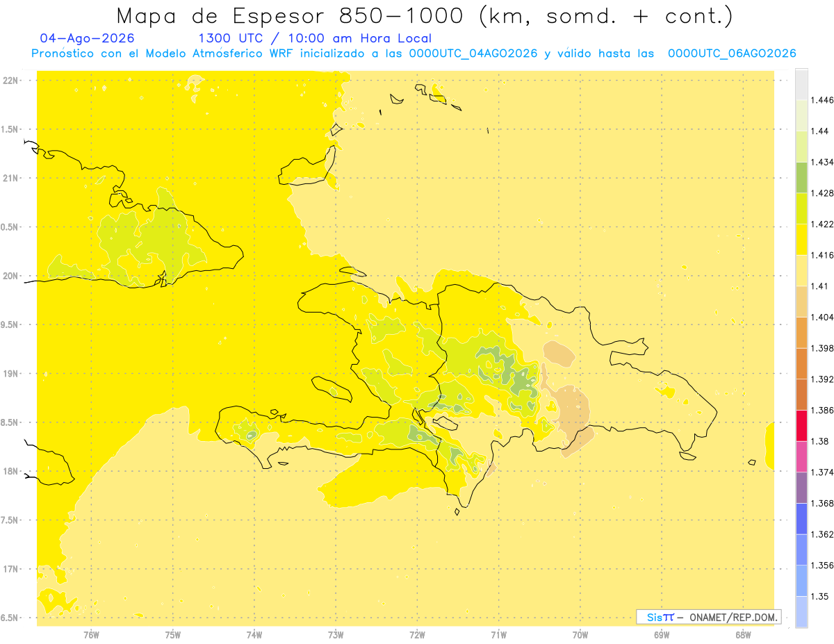Image resolution: width=834 pixels, height=644 pixels.
Task: Click the legend value "1.422"
Action: tap(822, 224)
